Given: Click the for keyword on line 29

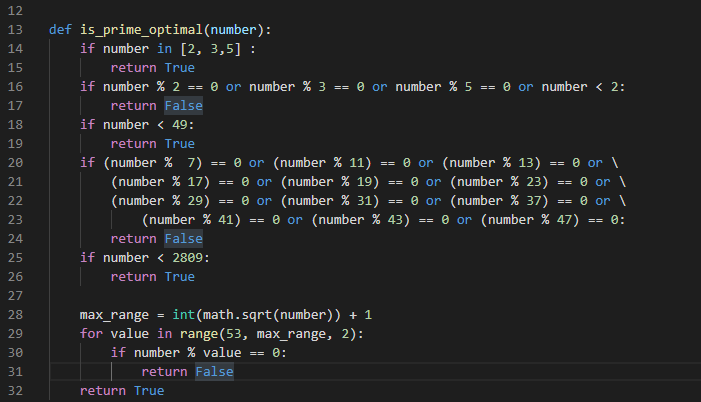Looking at the screenshot, I should pyautogui.click(x=91, y=334).
